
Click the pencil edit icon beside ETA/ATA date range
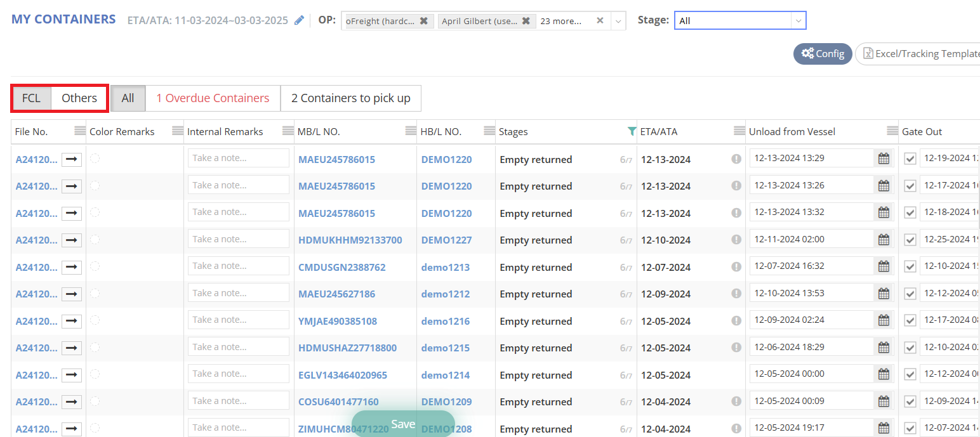point(300,20)
